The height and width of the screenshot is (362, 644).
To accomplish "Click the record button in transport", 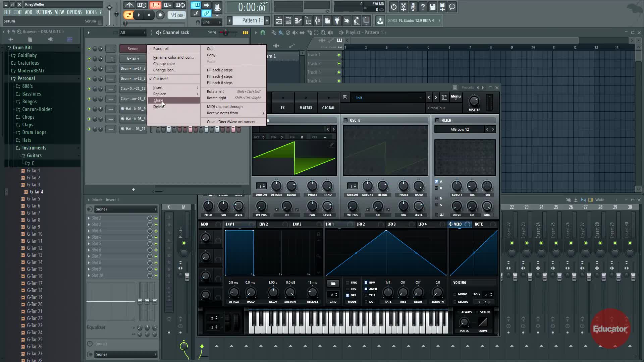I will point(160,15).
